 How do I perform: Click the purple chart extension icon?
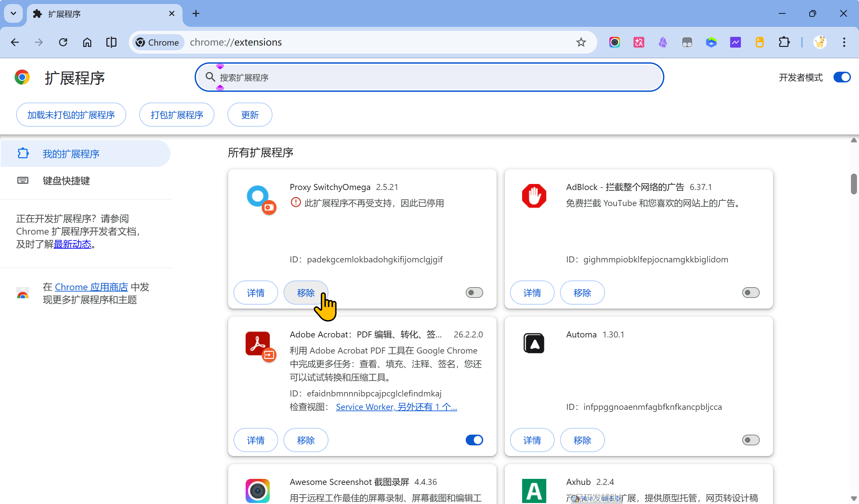735,42
